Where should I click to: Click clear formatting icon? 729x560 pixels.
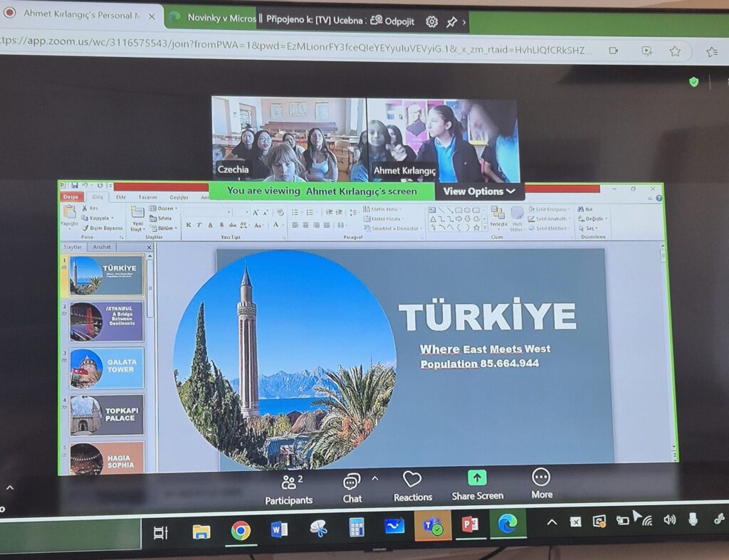coord(280,212)
